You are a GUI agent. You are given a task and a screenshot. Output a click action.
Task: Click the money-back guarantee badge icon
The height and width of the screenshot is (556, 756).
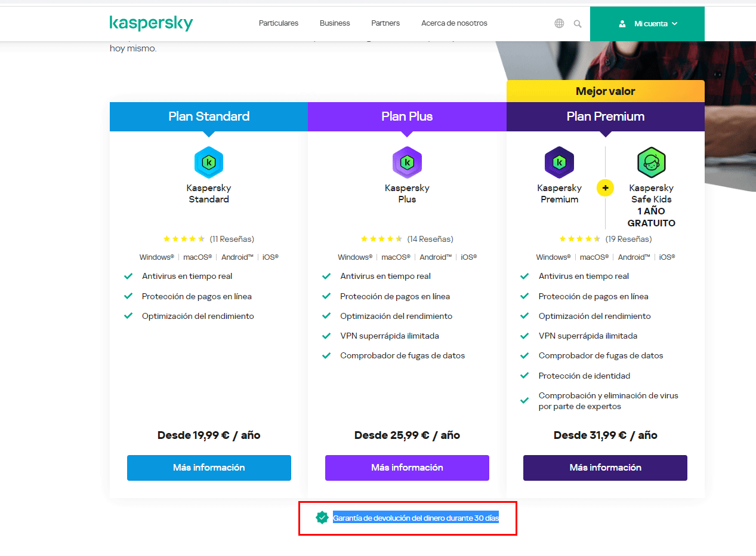point(322,518)
